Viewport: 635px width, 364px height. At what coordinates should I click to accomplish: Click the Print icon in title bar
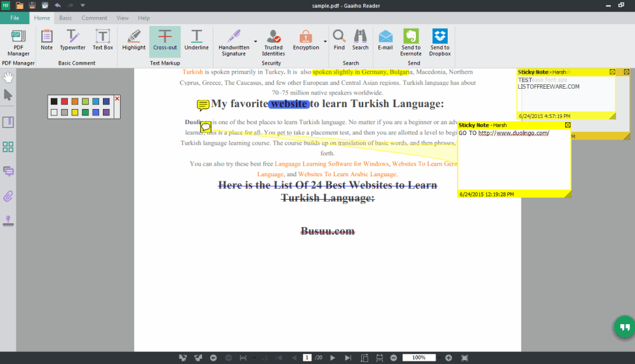pyautogui.click(x=44, y=6)
